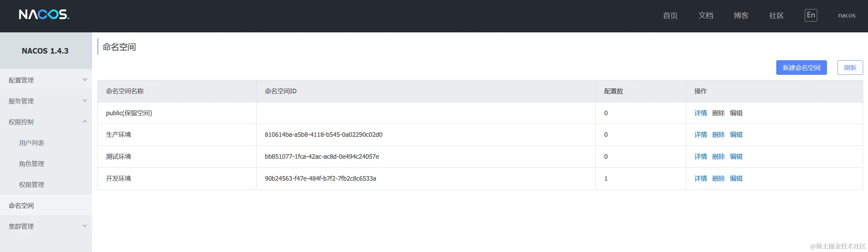Click 删除 for the 开发环境 namespace
Image resolution: width=868 pixels, height=252 pixels.
[x=718, y=179]
